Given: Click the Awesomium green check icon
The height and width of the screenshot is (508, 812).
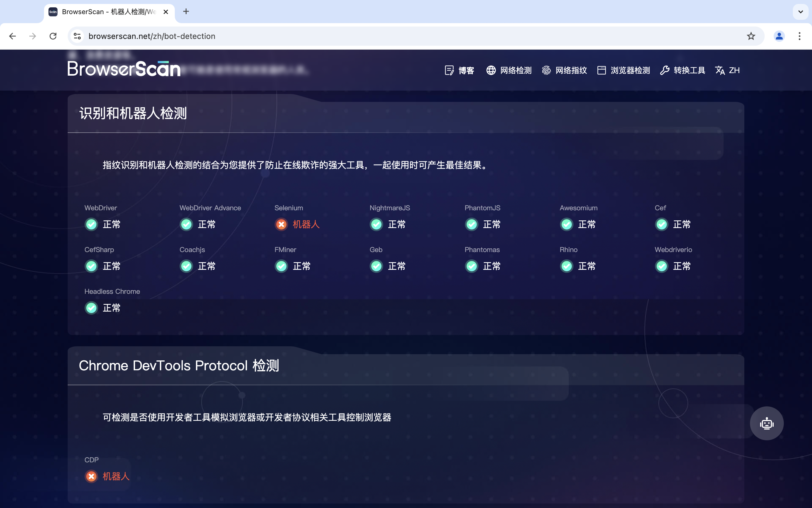Looking at the screenshot, I should tap(566, 224).
